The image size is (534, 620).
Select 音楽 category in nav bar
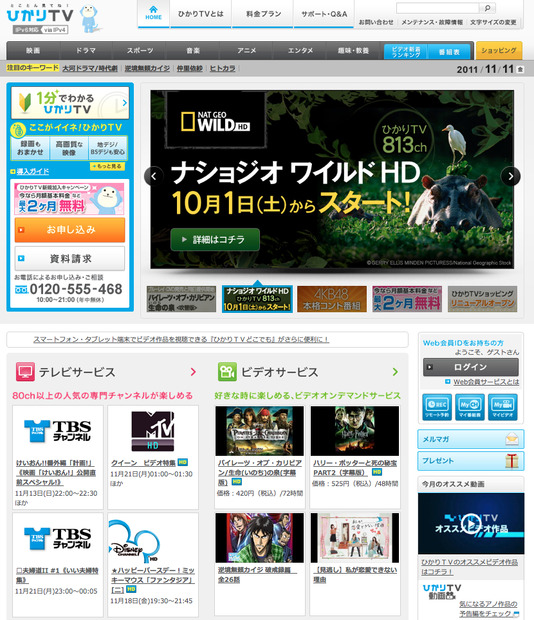(x=193, y=51)
